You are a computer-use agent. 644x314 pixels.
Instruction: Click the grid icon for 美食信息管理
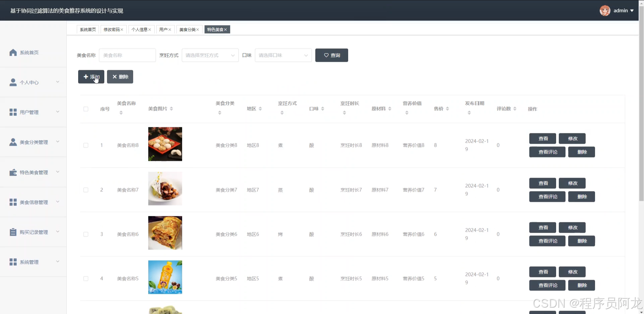[x=13, y=202]
